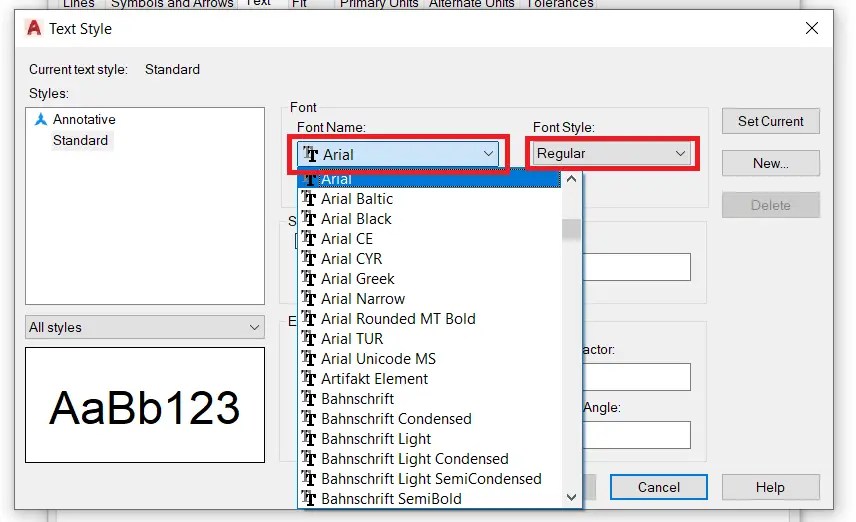Select the Arial Baltic font
Viewport: 856px width, 522px height.
coord(429,199)
